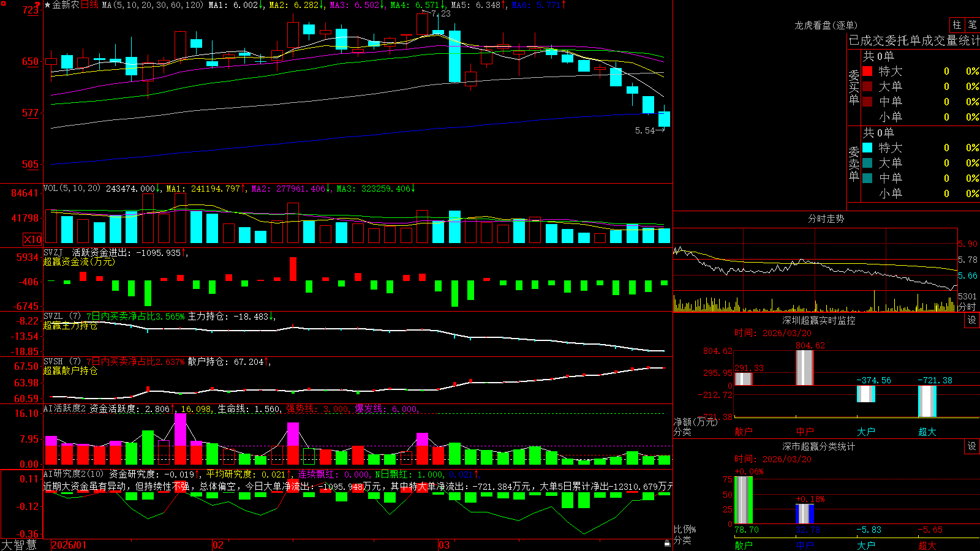The image size is (980, 551).
Task: Click the 7.23 high price marker
Action: pos(441,13)
